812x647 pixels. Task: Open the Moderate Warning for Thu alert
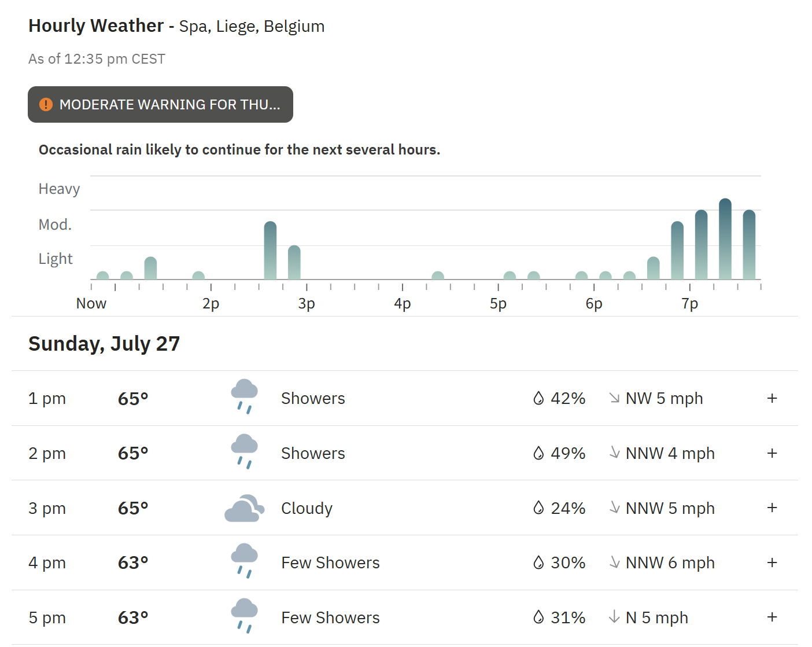(160, 105)
